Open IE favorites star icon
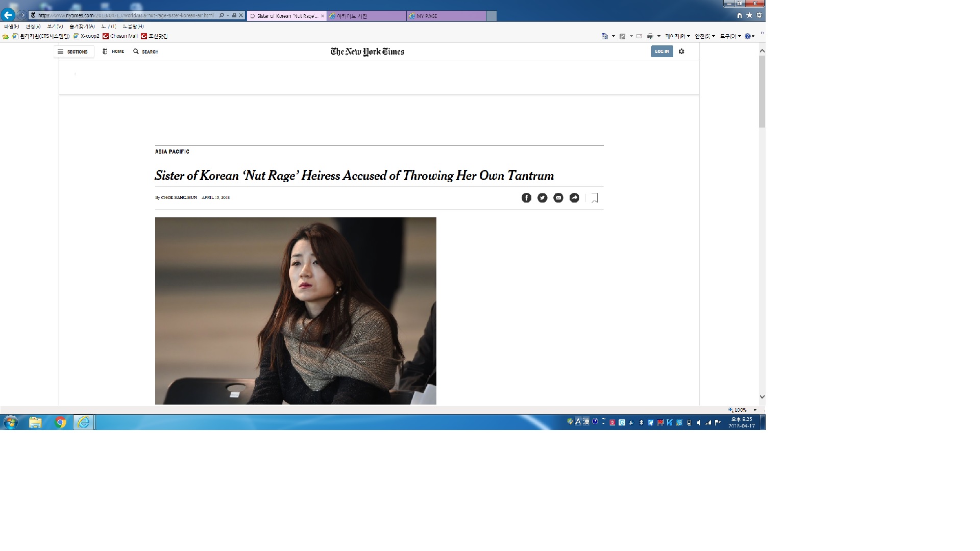980x551 pixels. 749,15
